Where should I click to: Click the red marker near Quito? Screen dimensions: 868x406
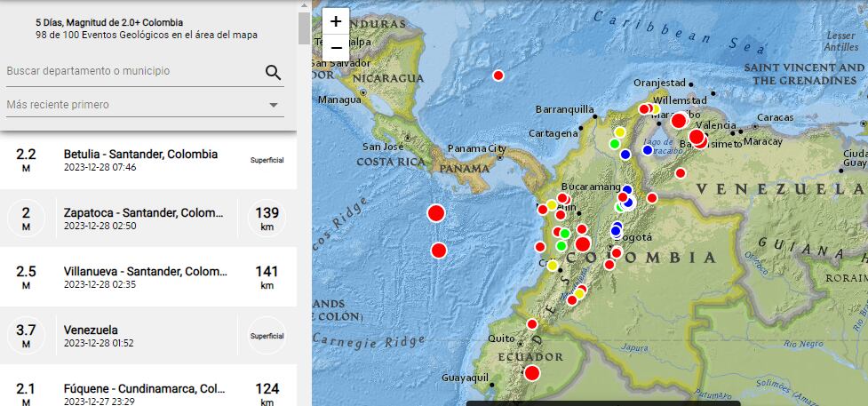(x=531, y=324)
